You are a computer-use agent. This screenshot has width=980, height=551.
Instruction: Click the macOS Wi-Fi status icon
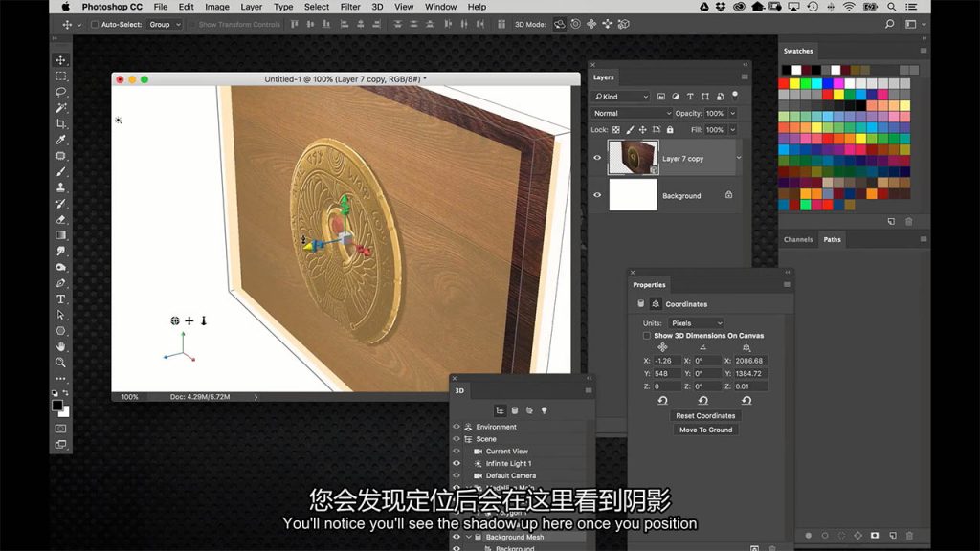click(x=849, y=7)
